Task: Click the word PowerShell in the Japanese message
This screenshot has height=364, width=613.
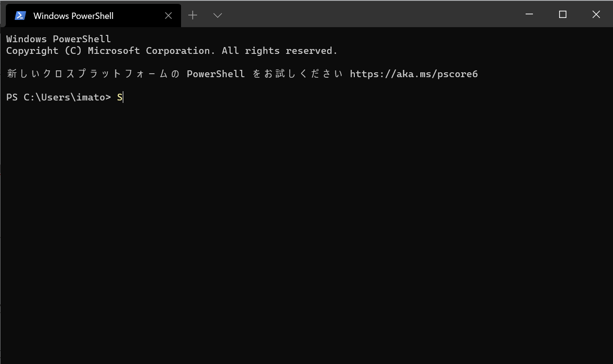Action: (x=215, y=74)
